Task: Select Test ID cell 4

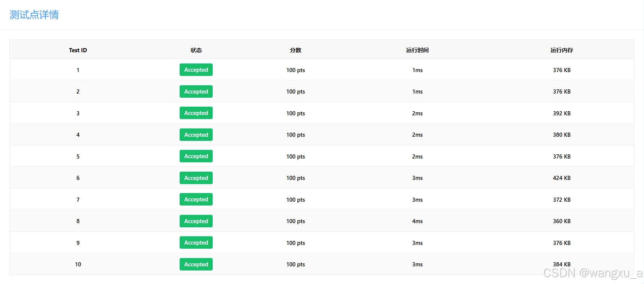Action: tap(78, 135)
